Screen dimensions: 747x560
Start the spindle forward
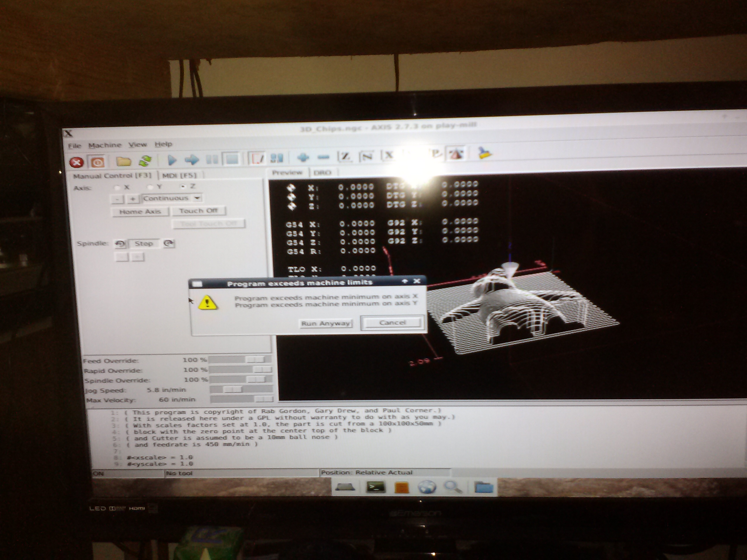pos(169,243)
